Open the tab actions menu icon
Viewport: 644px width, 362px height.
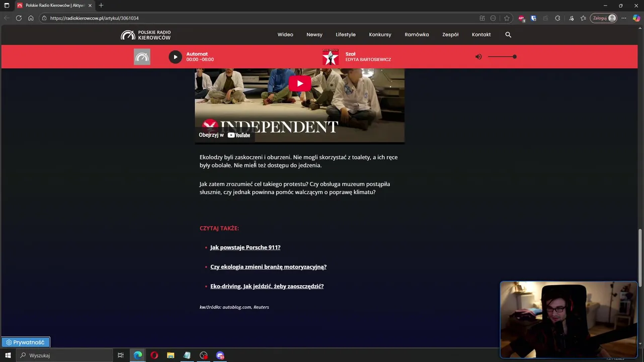(x=7, y=6)
